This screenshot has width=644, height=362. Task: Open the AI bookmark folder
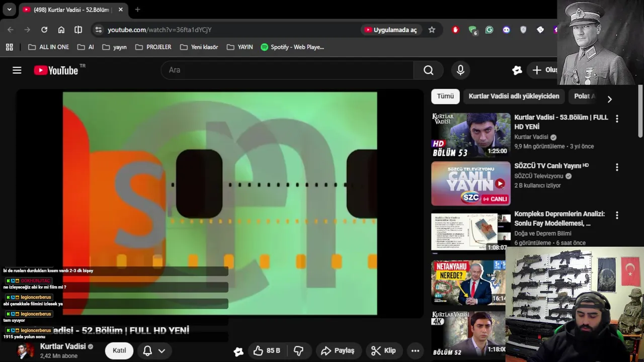[86, 47]
